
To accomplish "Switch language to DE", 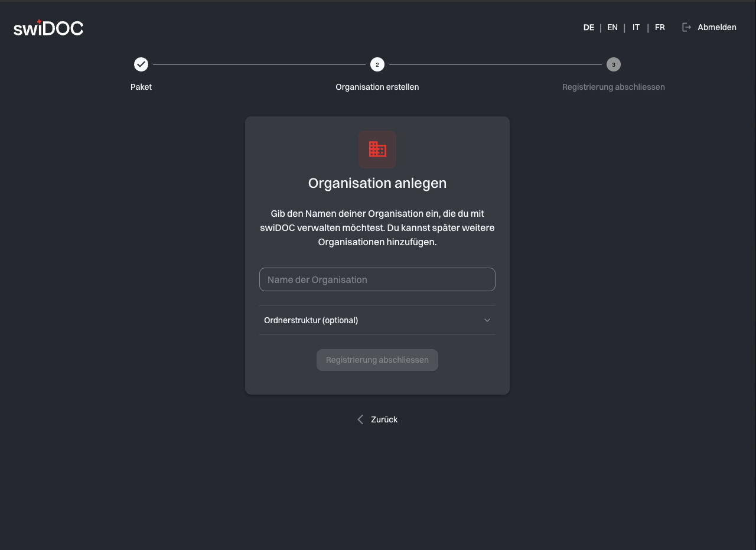I will point(589,27).
